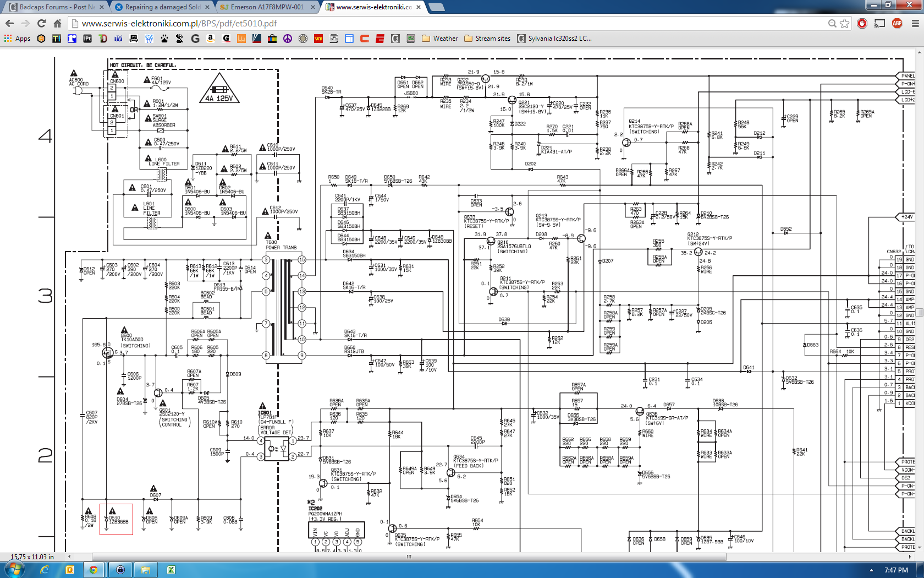Click the horizontal scrollbar of the PDF
This screenshot has width=924, height=578.
[409, 557]
